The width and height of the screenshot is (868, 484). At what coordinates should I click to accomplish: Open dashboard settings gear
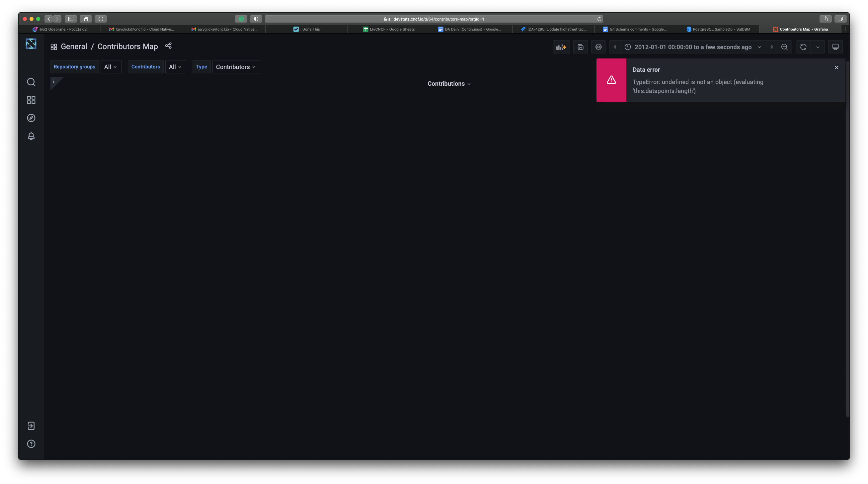tap(598, 47)
